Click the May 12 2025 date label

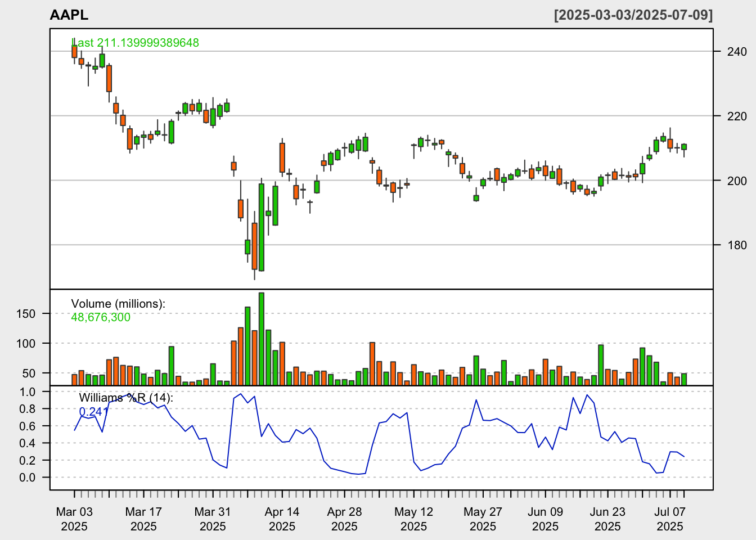(413, 519)
